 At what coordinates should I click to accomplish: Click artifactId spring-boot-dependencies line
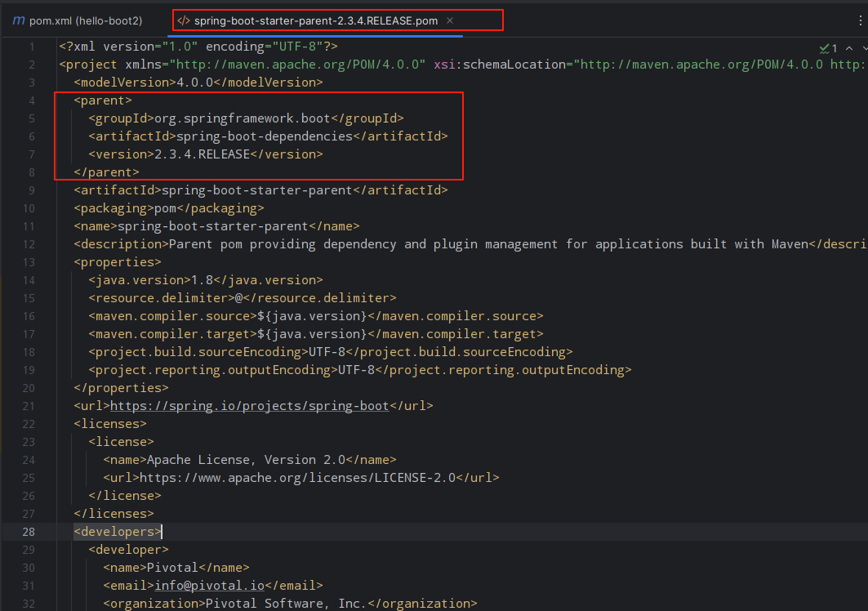[268, 136]
